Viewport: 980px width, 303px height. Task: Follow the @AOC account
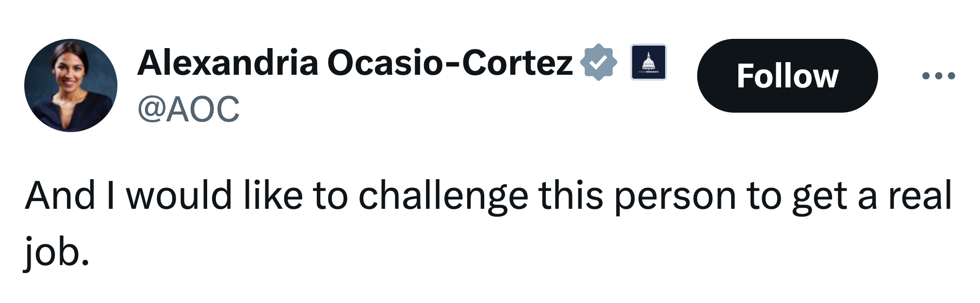pos(787,76)
